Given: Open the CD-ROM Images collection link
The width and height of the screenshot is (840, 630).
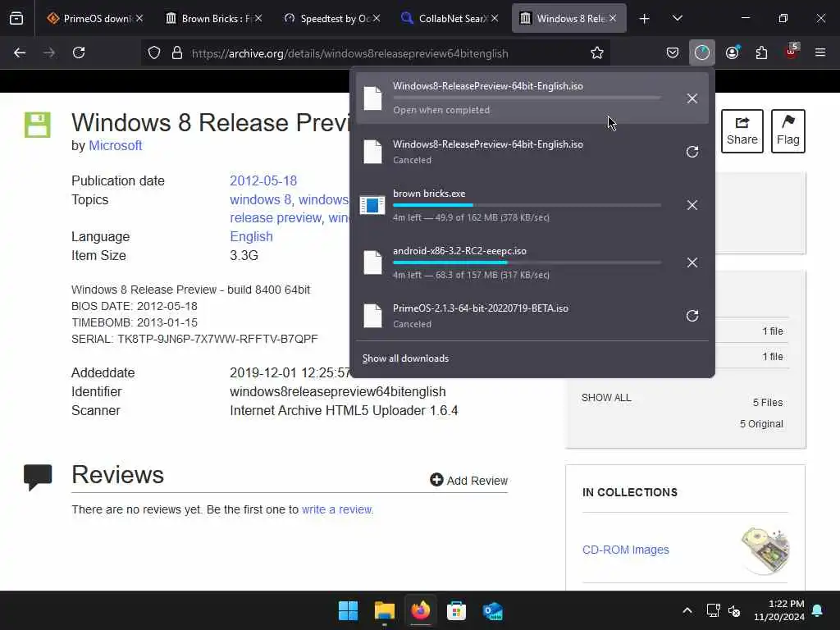Looking at the screenshot, I should pyautogui.click(x=626, y=550).
